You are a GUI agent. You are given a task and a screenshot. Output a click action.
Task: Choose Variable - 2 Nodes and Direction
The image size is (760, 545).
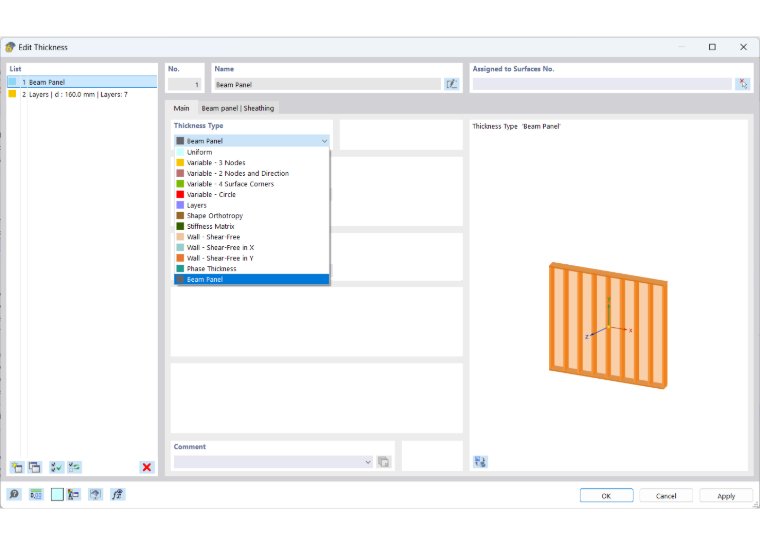(252, 173)
